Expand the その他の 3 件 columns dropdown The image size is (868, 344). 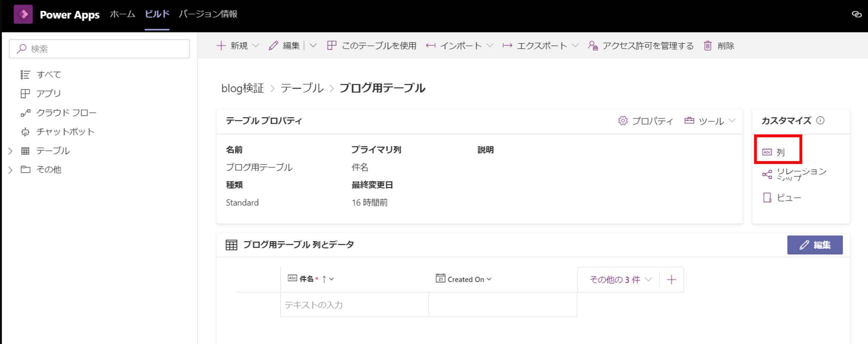point(620,280)
